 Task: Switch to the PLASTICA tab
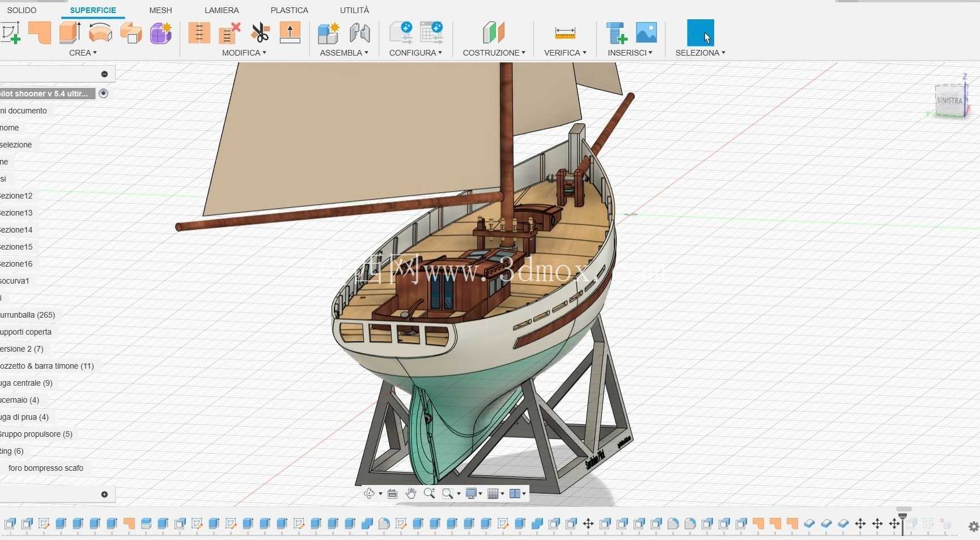click(289, 10)
